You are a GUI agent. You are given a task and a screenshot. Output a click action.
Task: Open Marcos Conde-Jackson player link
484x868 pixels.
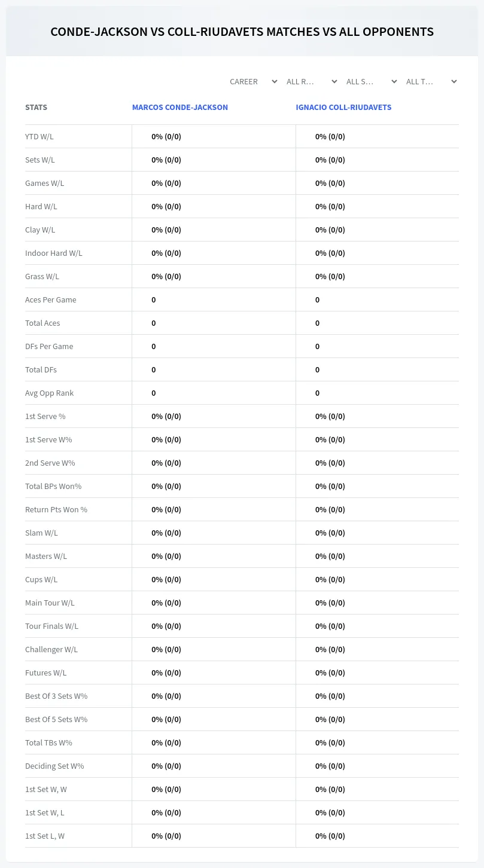pos(180,108)
